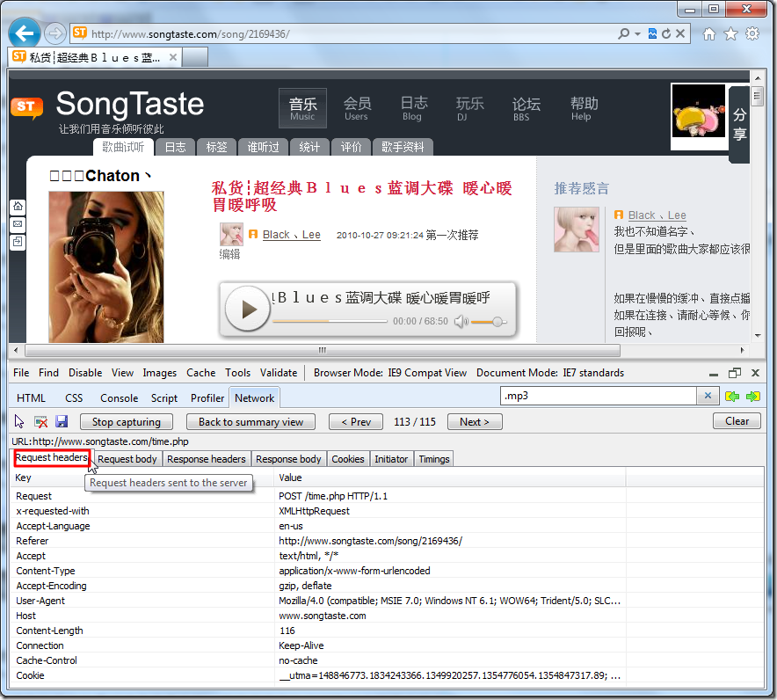Select the 谁听过 sub-tab
This screenshot has height=700, width=777.
tap(263, 147)
